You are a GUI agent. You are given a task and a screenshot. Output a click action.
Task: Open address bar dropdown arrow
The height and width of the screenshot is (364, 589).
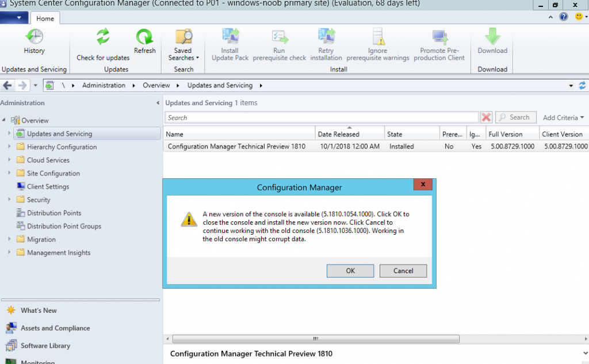pyautogui.click(x=571, y=86)
